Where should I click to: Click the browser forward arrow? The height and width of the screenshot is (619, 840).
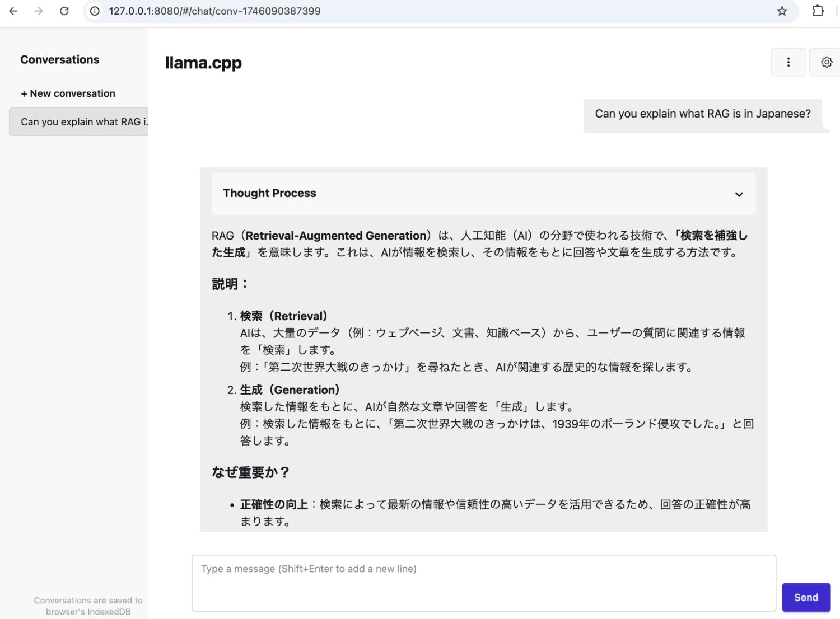39,11
